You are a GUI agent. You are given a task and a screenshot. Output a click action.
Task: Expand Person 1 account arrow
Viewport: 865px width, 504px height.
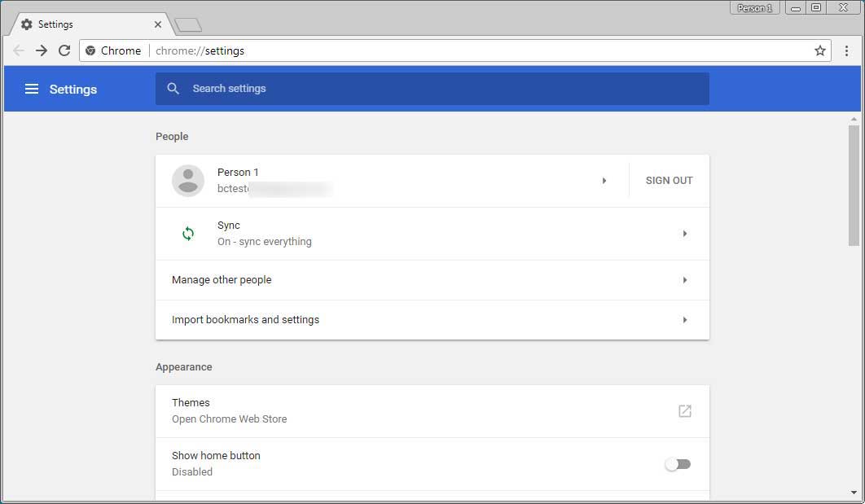[604, 181]
